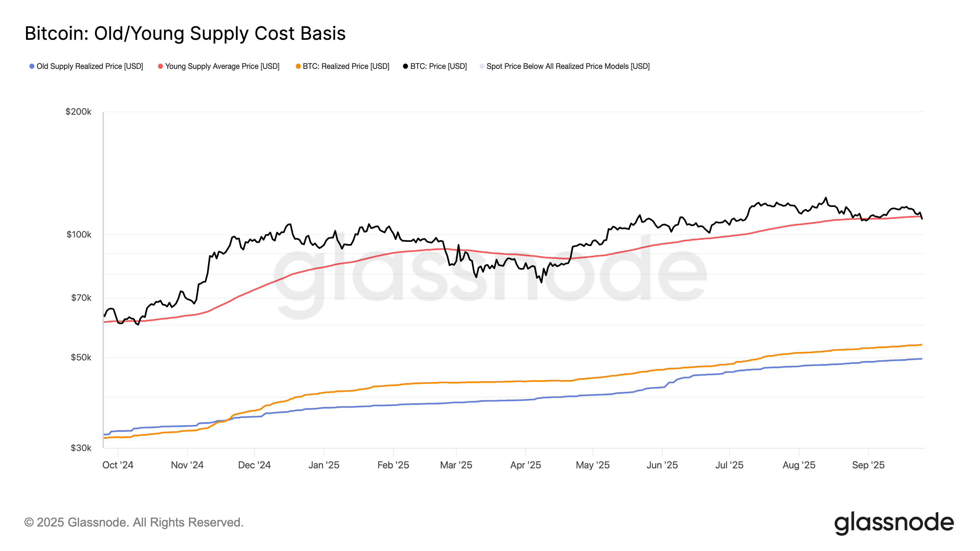
Task: Click the blue Old Supply legend dot
Action: (32, 66)
